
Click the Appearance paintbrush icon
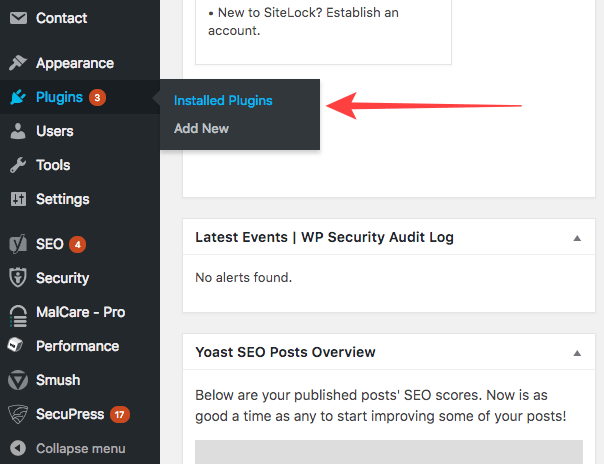tap(17, 63)
